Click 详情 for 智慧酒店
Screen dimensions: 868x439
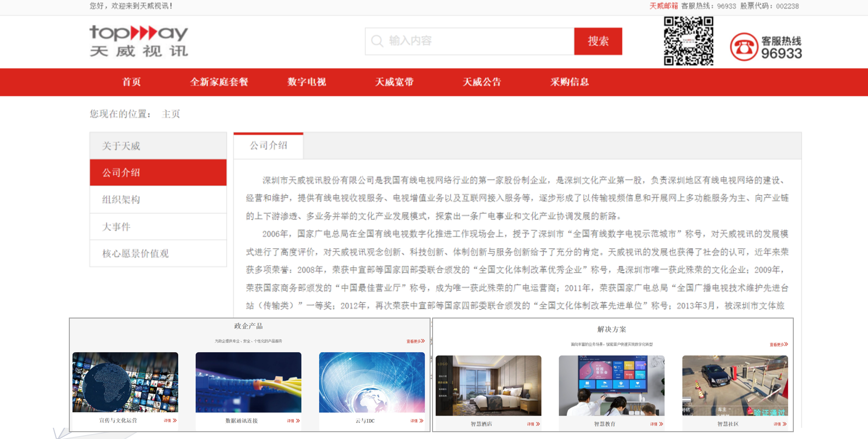coord(534,424)
